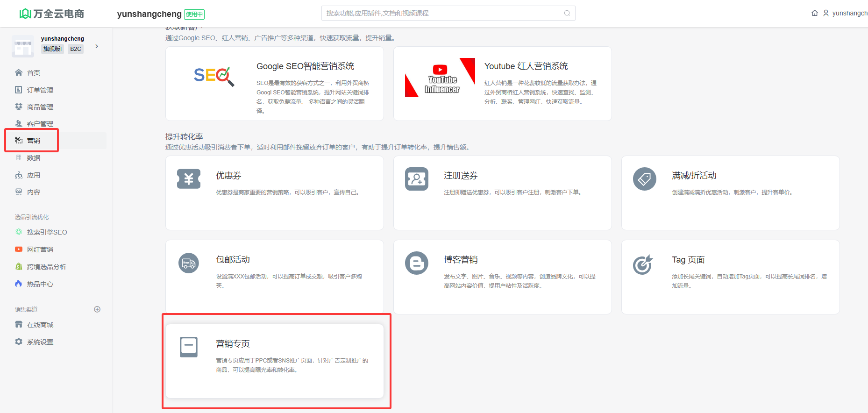Expand the yunshangcheng store switcher chevron
Screen dimensions: 868x413
tap(97, 46)
